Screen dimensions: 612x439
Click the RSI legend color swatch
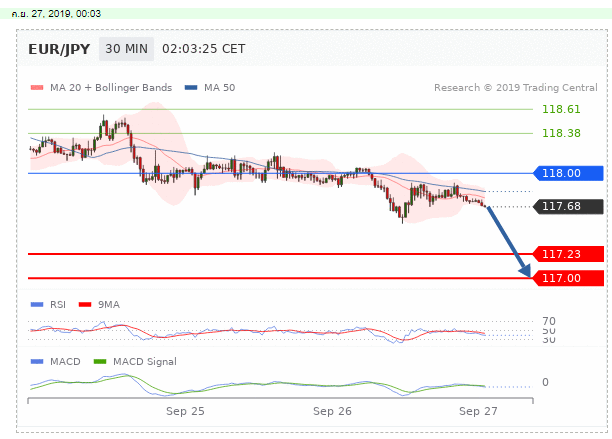[37, 304]
